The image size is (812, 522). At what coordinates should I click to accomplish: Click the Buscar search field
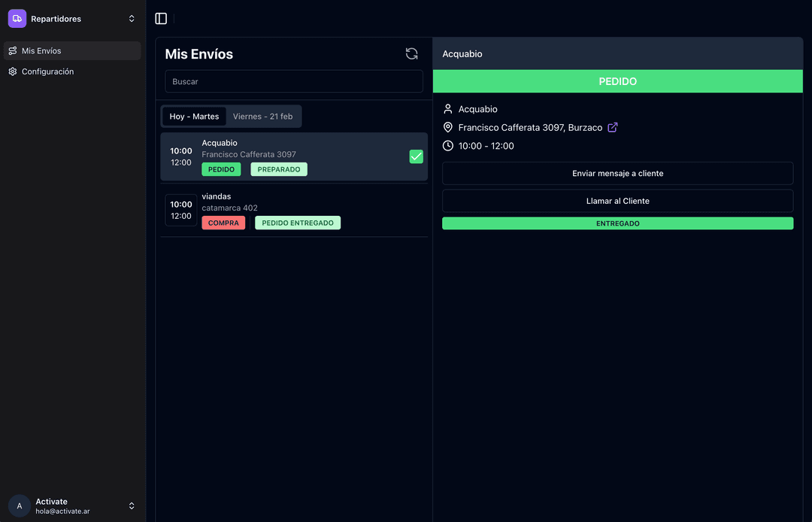point(293,81)
